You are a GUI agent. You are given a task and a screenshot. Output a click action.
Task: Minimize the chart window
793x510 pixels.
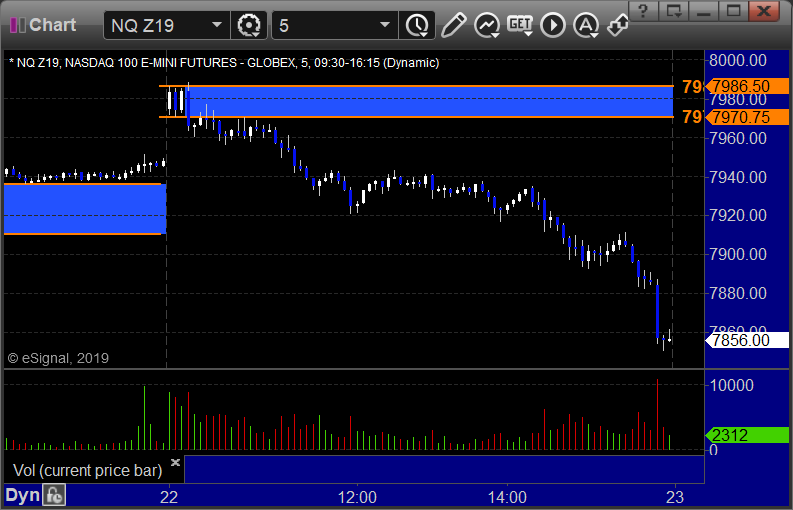click(704, 10)
